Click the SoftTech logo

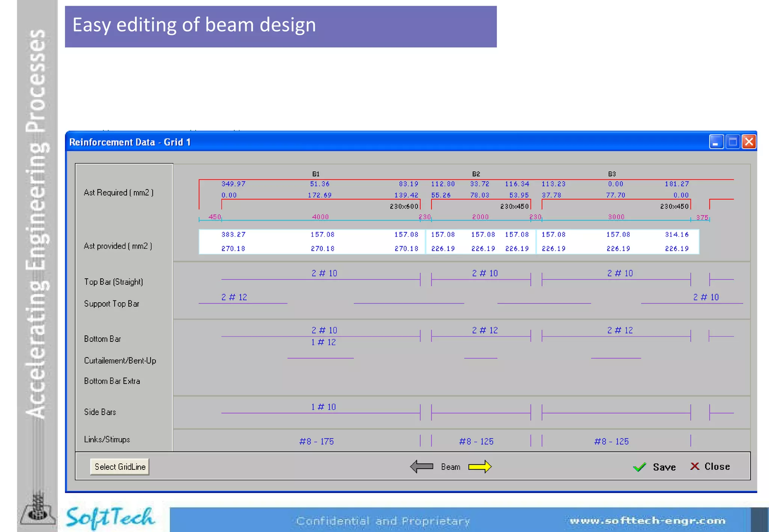coord(110,517)
